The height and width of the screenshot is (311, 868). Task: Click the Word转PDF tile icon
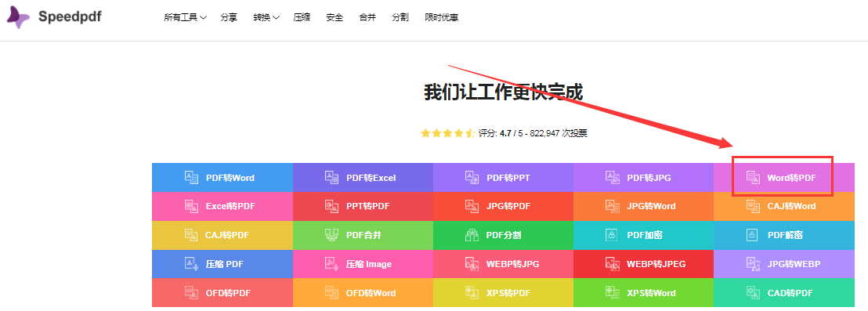pyautogui.click(x=753, y=177)
